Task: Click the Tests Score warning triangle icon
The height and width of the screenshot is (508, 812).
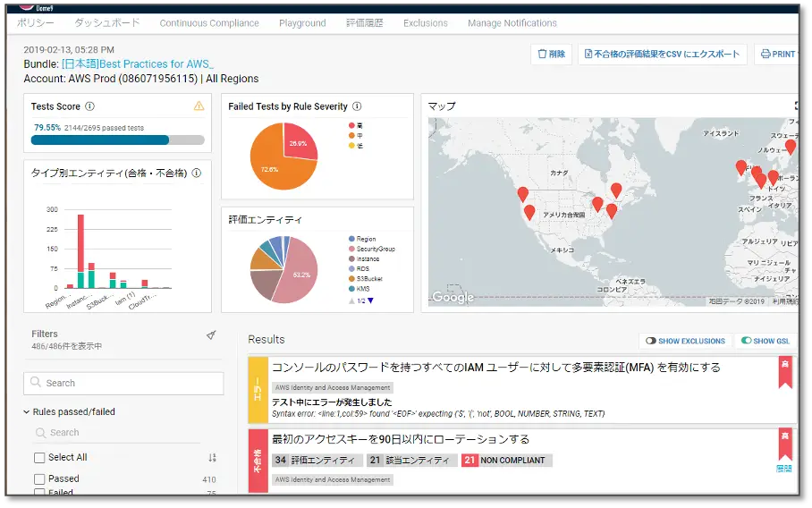Action: click(199, 106)
